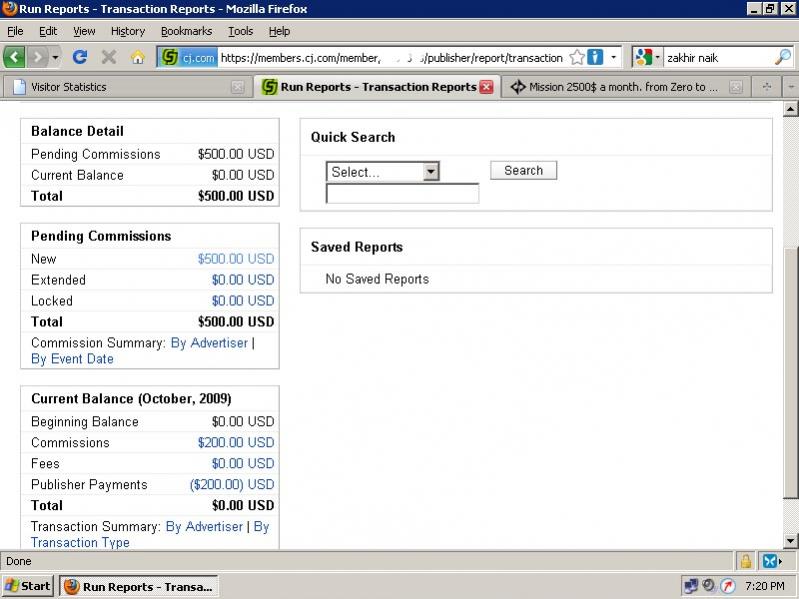Open the New pending $500.00 USD link
The image size is (799, 599).
point(236,259)
